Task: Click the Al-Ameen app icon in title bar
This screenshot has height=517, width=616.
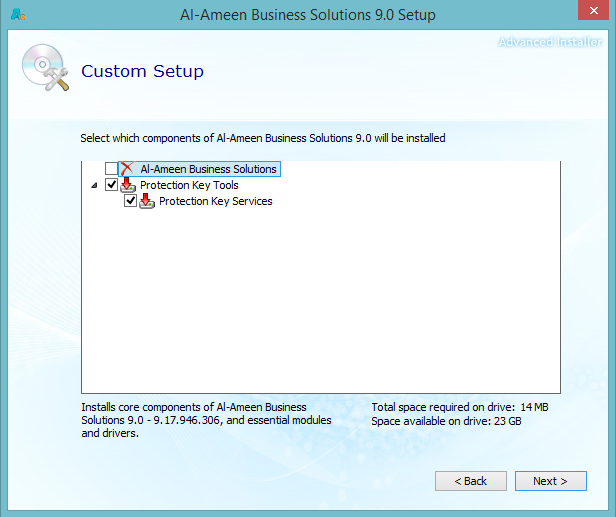Action: [x=17, y=15]
